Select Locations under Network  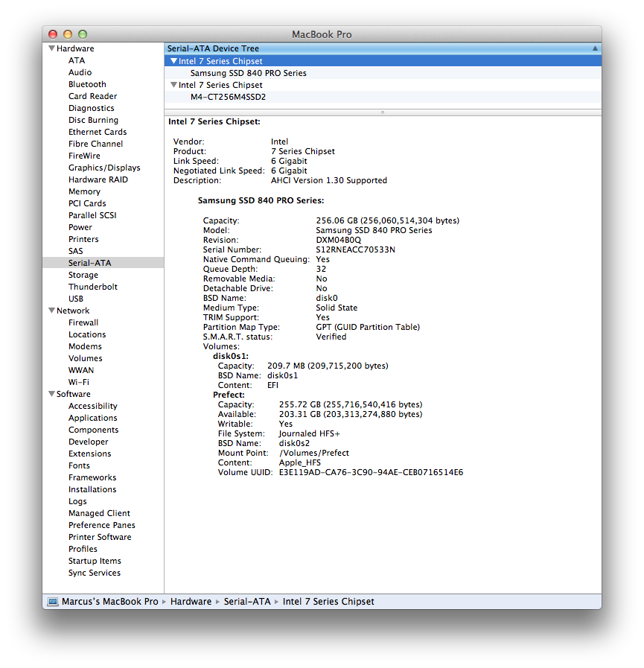pos(87,335)
